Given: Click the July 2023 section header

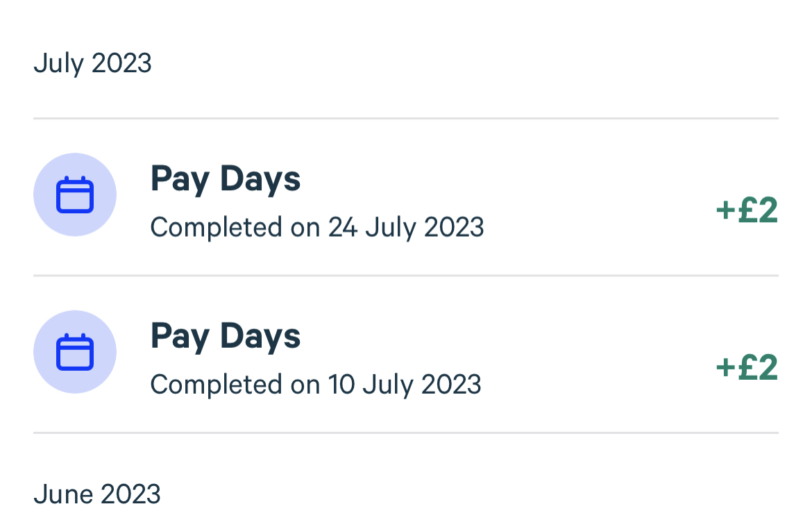Looking at the screenshot, I should (x=92, y=63).
